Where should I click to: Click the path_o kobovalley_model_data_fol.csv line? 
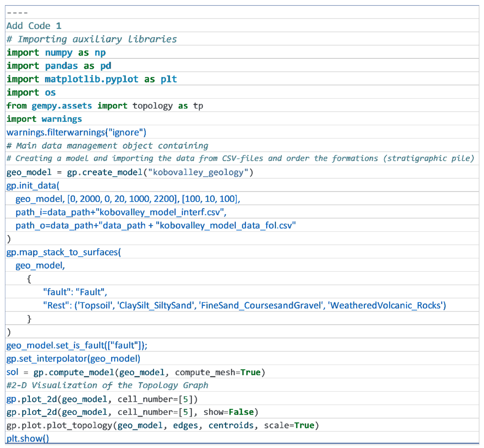pyautogui.click(x=155, y=226)
